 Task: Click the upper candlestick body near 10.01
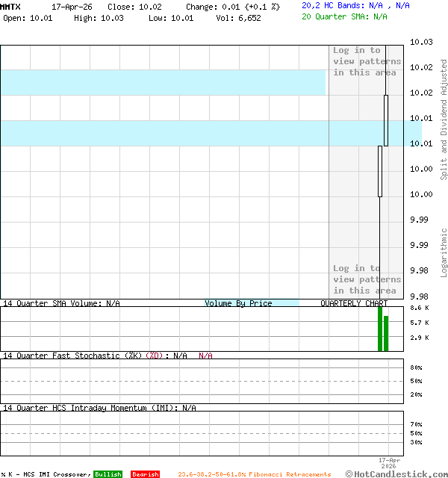[x=386, y=119]
